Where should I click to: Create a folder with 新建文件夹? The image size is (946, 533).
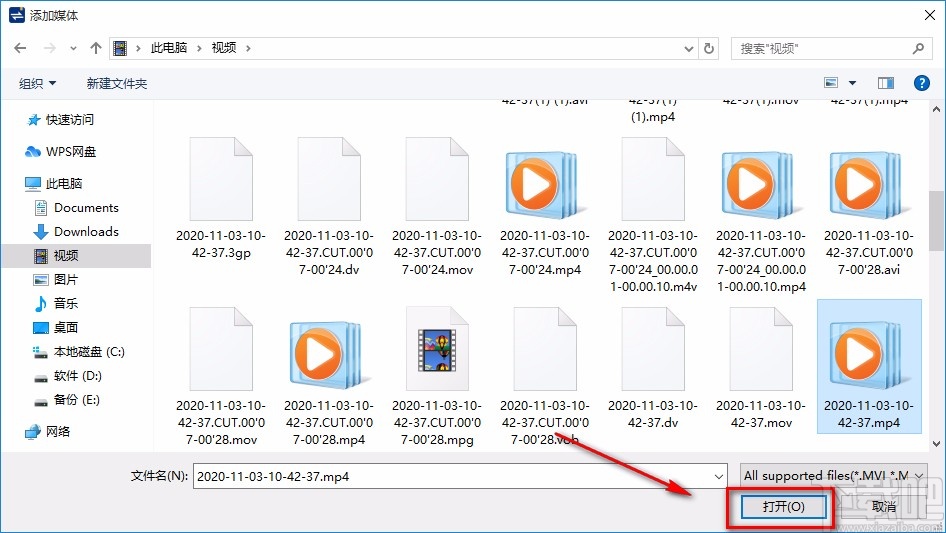[x=116, y=83]
